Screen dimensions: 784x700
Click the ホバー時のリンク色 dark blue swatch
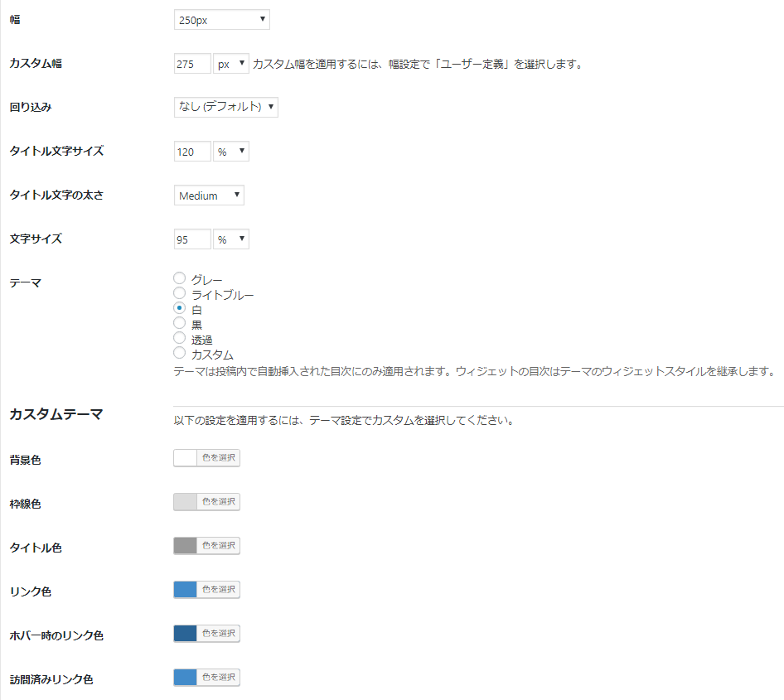pyautogui.click(x=186, y=634)
